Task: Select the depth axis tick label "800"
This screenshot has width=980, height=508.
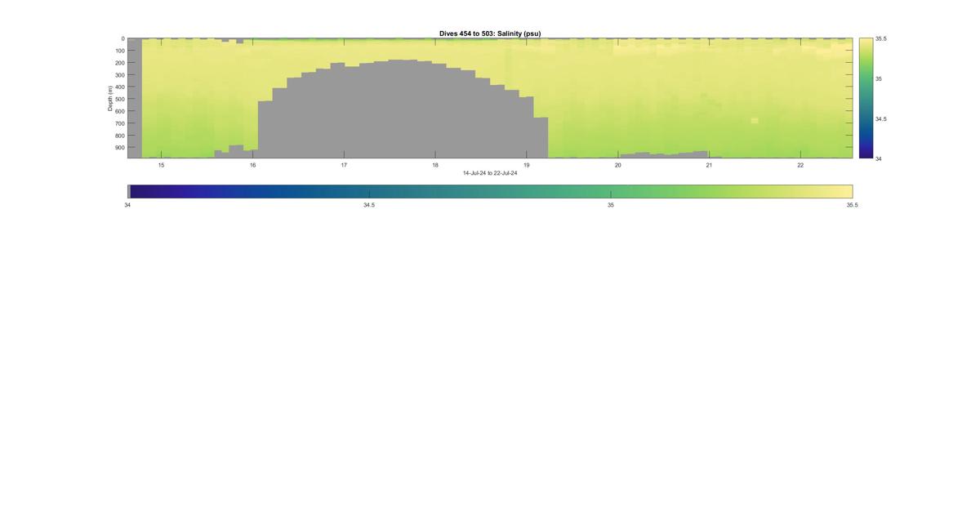Action: [x=120, y=136]
